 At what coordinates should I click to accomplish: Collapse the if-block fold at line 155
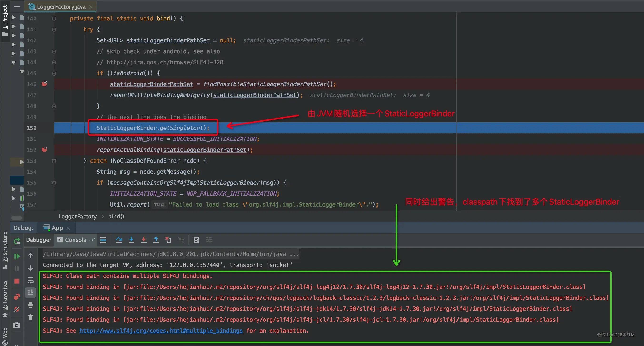54,183
